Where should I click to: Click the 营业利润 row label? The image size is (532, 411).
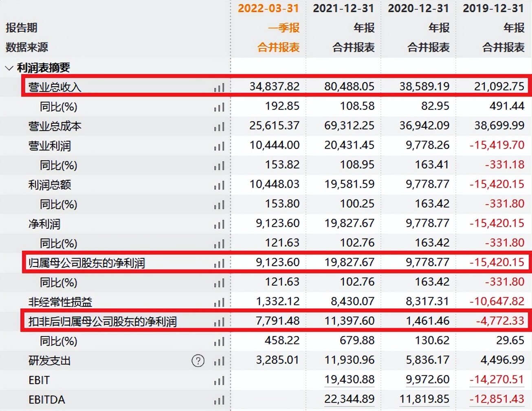[50, 146]
